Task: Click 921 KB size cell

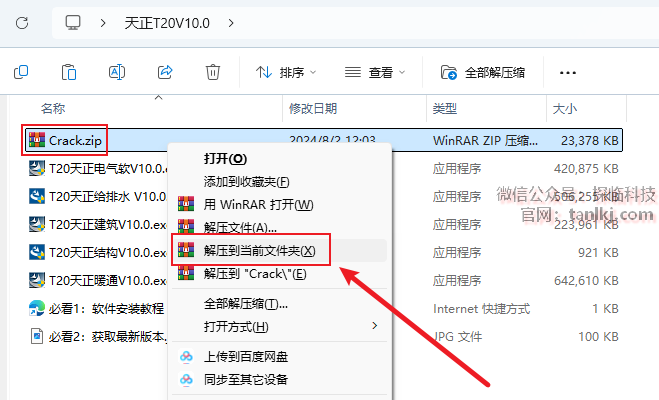Action: point(598,253)
